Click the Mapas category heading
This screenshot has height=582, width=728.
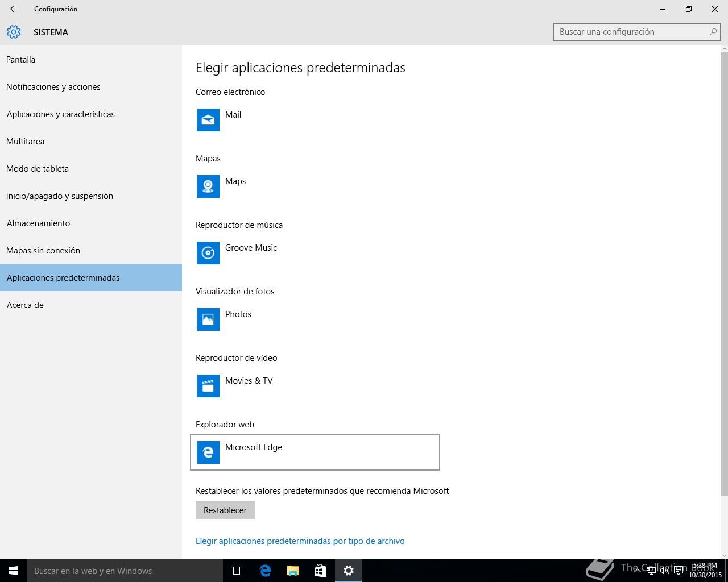[208, 158]
